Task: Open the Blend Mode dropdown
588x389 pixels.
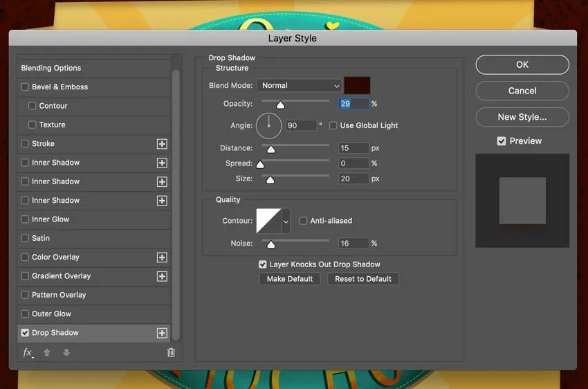Action: (x=300, y=86)
